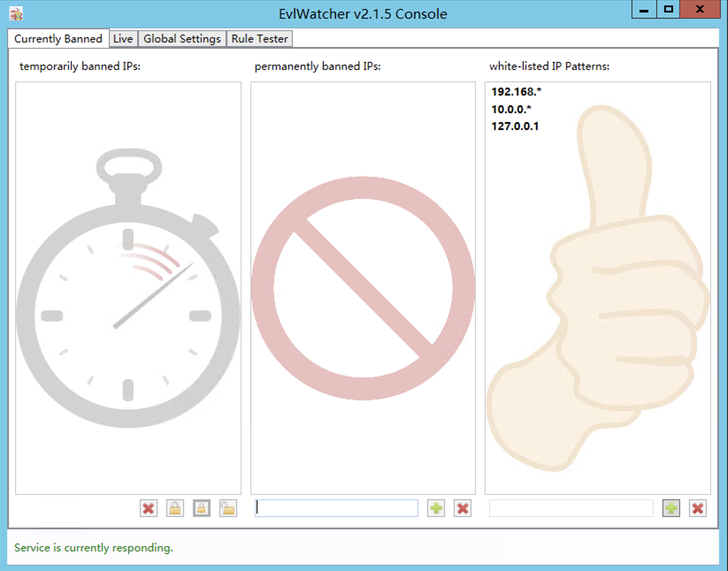Click the open padlock icon
728x571 pixels.
click(x=228, y=508)
